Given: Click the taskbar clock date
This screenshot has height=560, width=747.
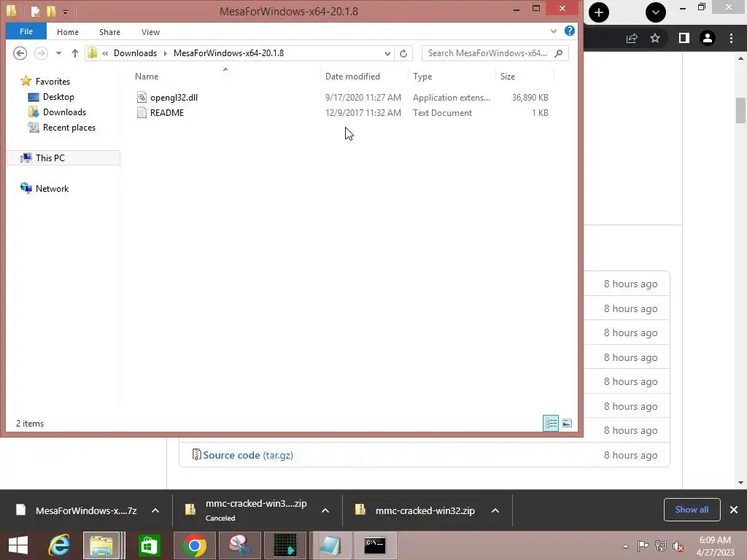Looking at the screenshot, I should click(x=715, y=546).
